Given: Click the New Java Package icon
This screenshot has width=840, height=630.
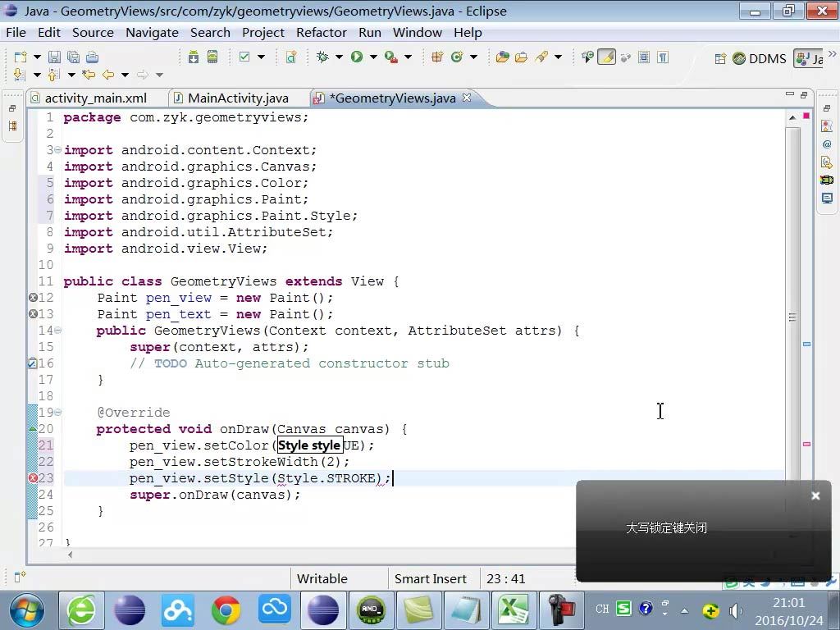Looking at the screenshot, I should (x=437, y=57).
